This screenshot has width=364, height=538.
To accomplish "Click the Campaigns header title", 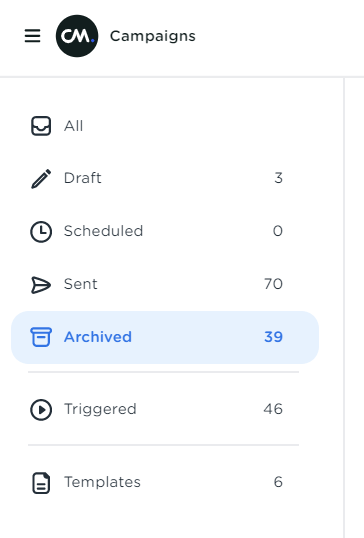I will (x=153, y=36).
